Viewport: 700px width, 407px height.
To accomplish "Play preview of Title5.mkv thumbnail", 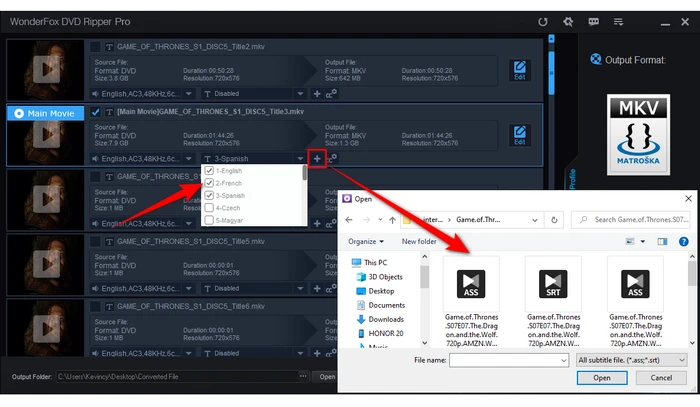I will pyautogui.click(x=46, y=264).
